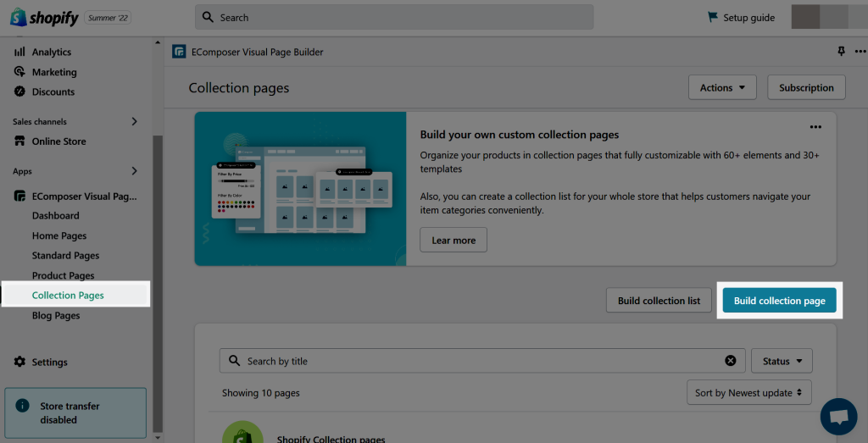Click the EComposer logo in app header
868x443 pixels.
click(179, 52)
